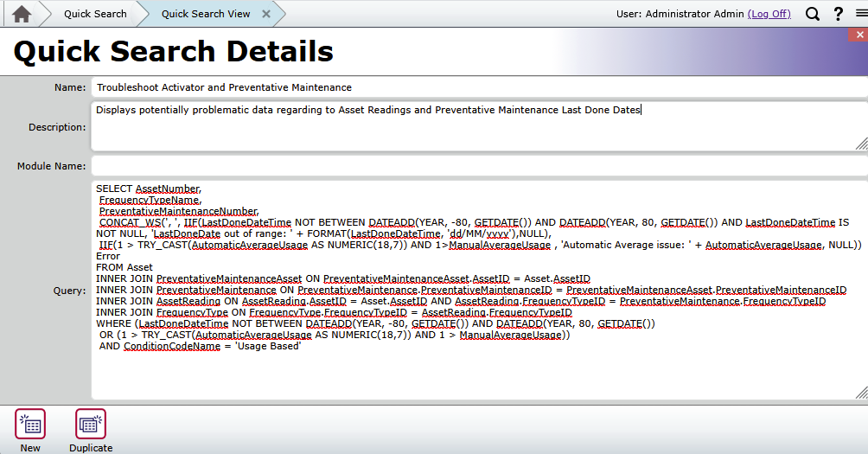Click the Module Name label
The width and height of the screenshot is (868, 454).
click(x=51, y=166)
